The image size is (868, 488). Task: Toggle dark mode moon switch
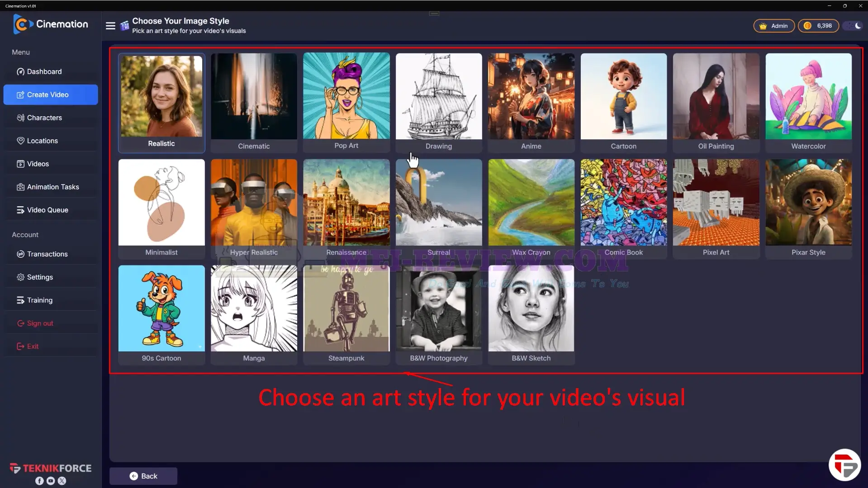click(854, 26)
